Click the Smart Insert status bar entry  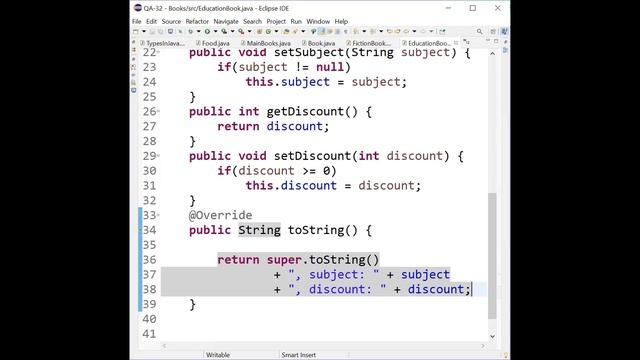tap(298, 355)
